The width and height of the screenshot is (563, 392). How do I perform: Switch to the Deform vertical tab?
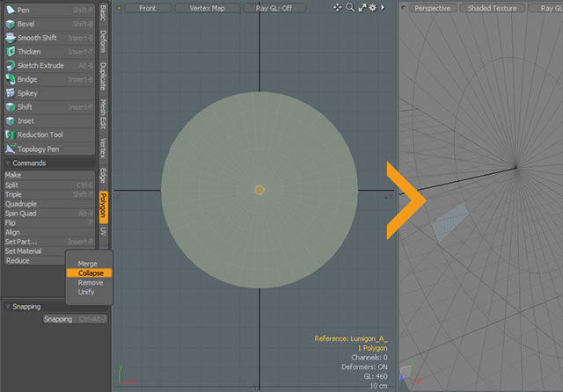[103, 41]
